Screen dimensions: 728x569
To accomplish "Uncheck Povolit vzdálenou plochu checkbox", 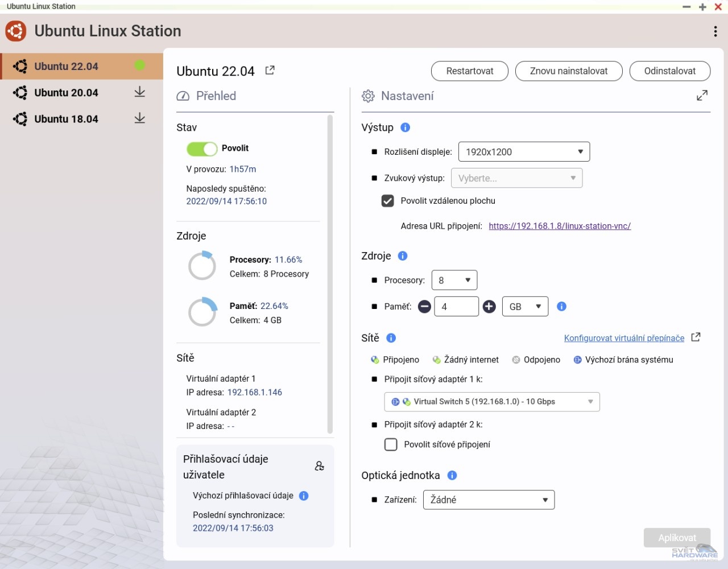I will (x=387, y=201).
